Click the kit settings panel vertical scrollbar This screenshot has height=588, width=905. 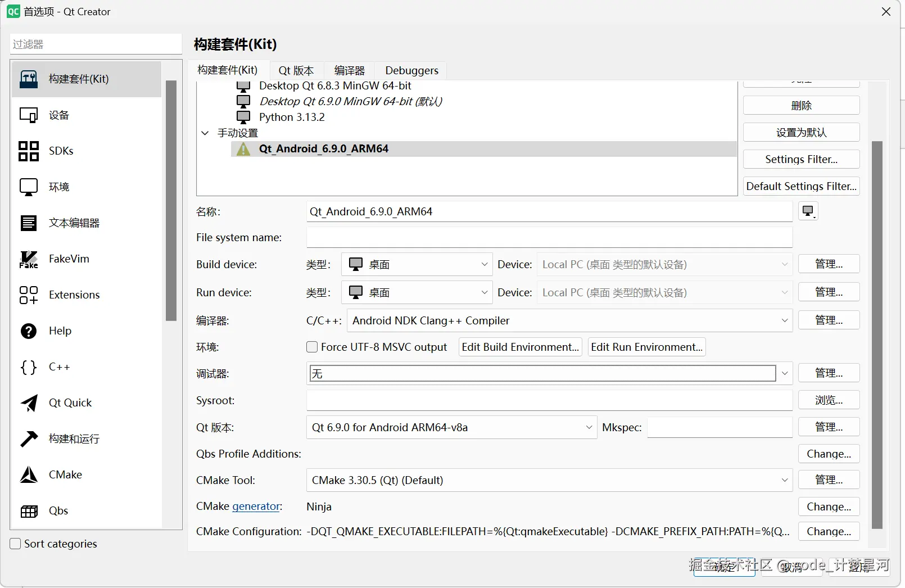pyautogui.click(x=877, y=335)
